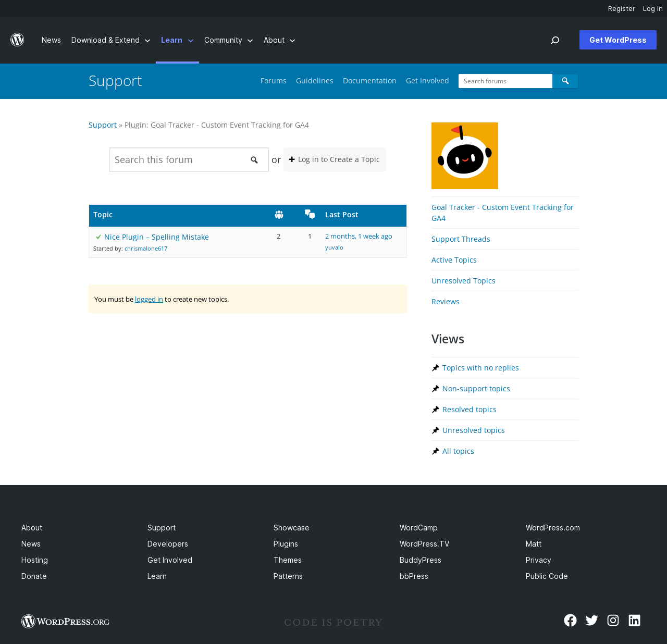667x644 pixels.
Task: View Unresolved topics under Views
Action: (x=474, y=430)
